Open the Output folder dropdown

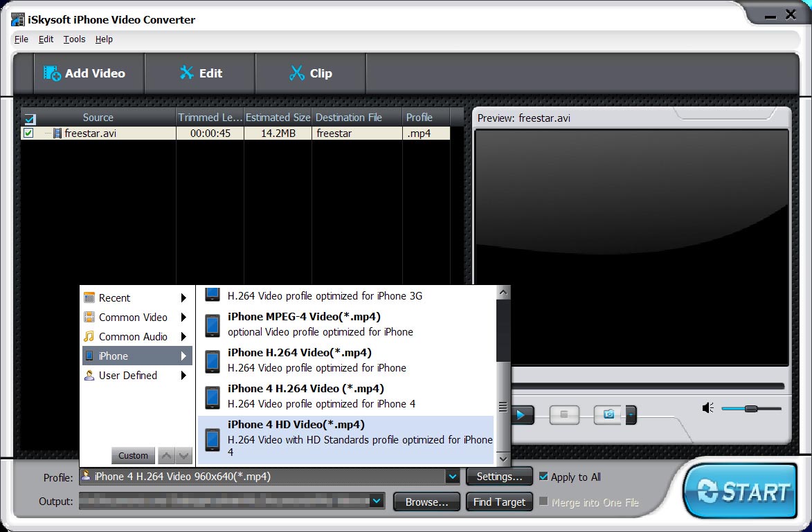(x=377, y=501)
